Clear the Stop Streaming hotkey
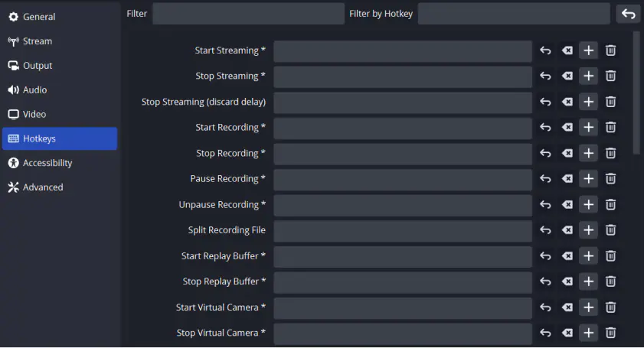The height and width of the screenshot is (348, 644). pyautogui.click(x=567, y=76)
